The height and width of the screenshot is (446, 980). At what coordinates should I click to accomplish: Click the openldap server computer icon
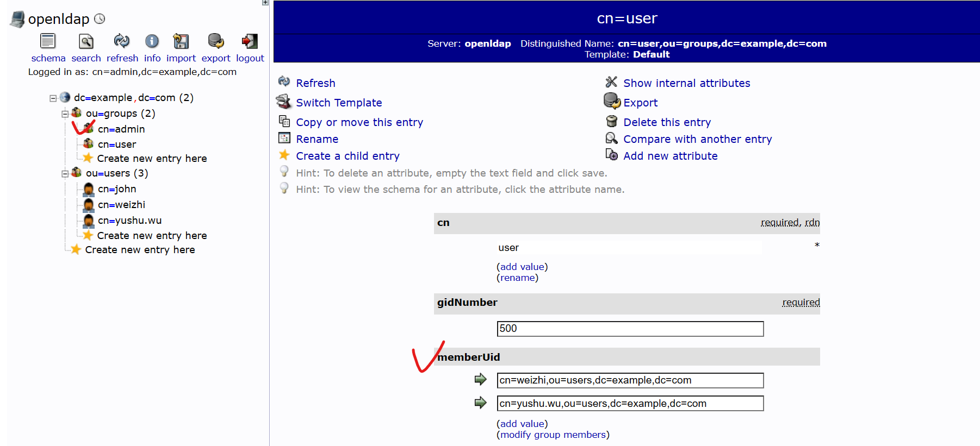(x=17, y=19)
